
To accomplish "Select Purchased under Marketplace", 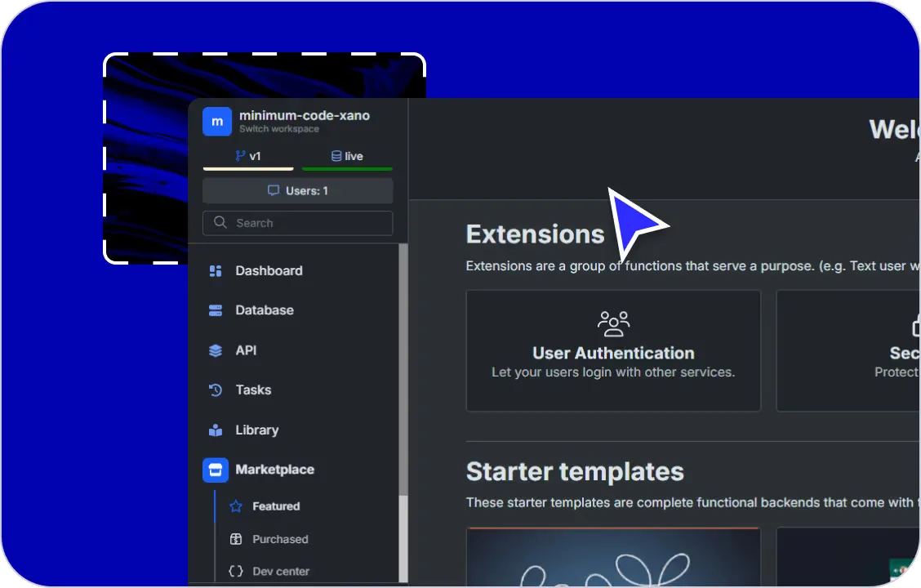I will click(x=280, y=539).
